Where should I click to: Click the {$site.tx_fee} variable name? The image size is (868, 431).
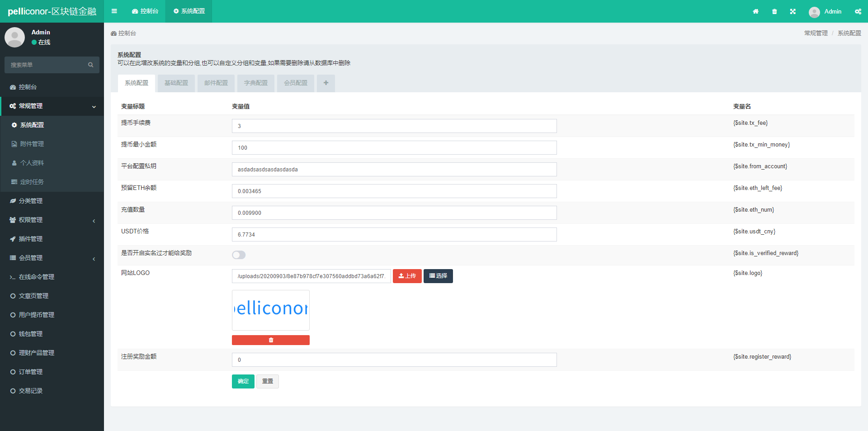coord(750,123)
